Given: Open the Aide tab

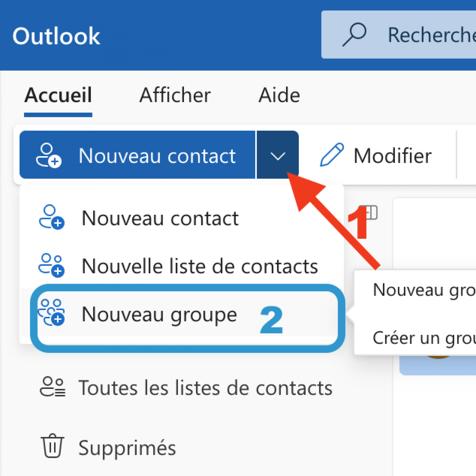Looking at the screenshot, I should (279, 95).
